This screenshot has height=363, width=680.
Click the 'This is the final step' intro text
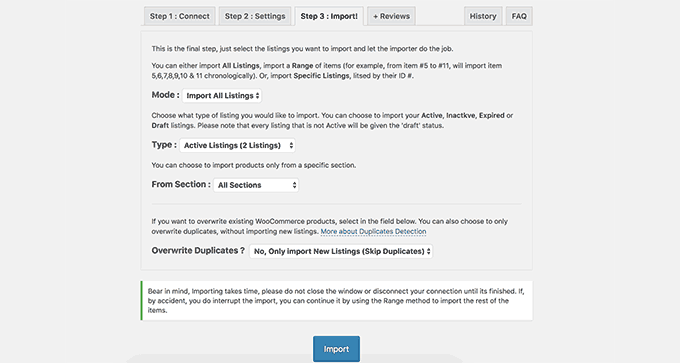[x=302, y=49]
